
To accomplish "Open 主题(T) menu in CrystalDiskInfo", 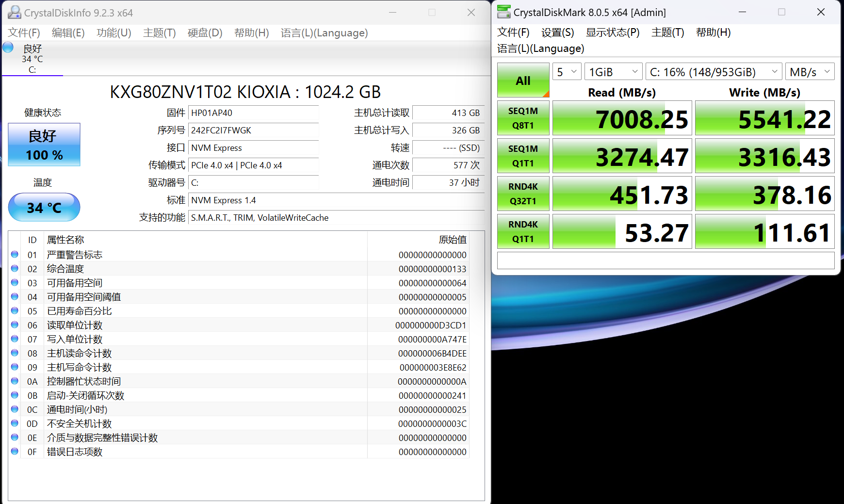I will pos(160,33).
